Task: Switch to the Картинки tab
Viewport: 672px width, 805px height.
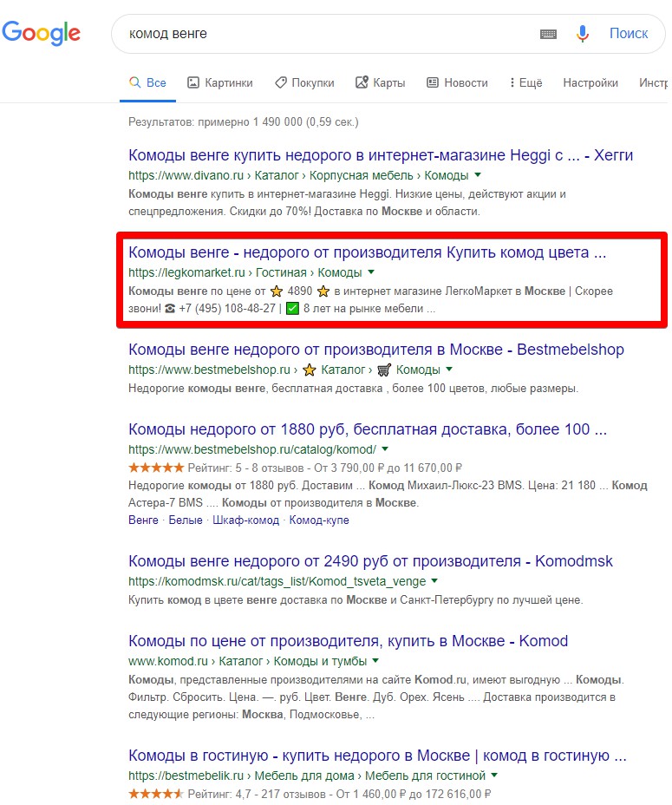Action: [220, 82]
